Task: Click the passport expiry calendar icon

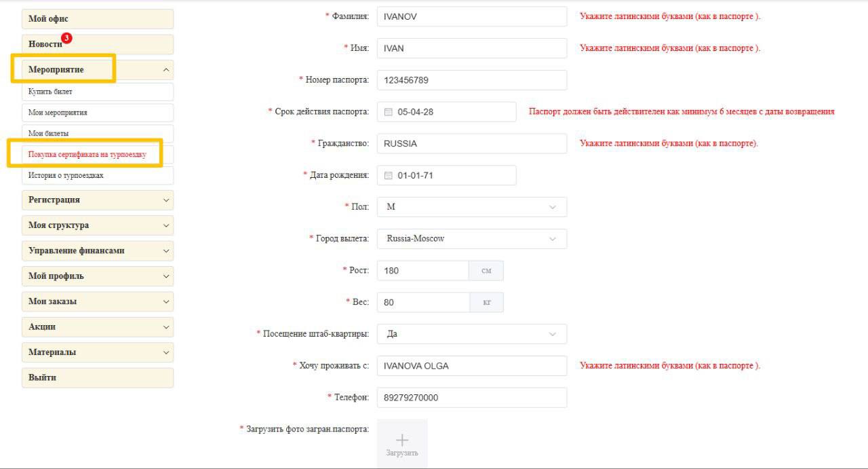Action: (389, 112)
